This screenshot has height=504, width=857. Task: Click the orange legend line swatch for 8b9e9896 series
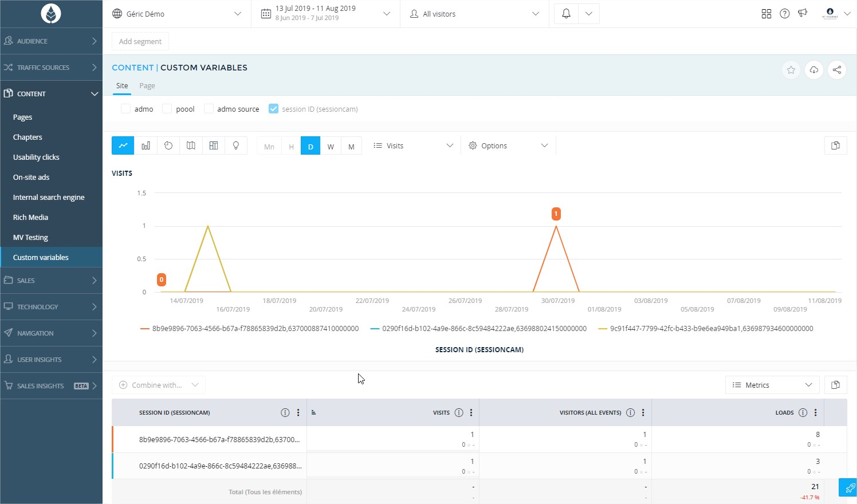145,329
